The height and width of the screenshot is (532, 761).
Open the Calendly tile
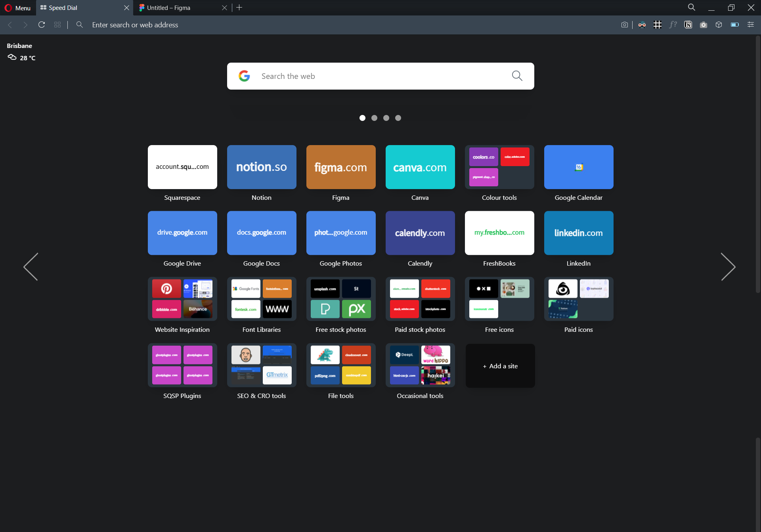point(420,233)
